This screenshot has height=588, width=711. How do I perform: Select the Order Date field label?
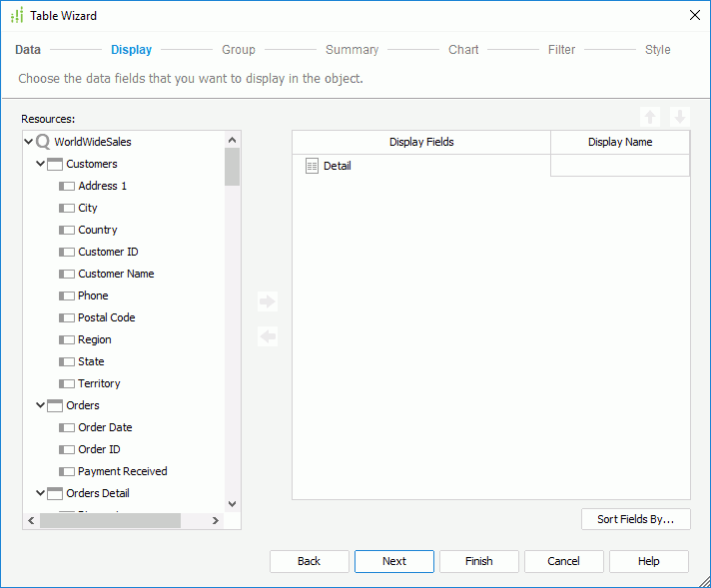point(105,427)
